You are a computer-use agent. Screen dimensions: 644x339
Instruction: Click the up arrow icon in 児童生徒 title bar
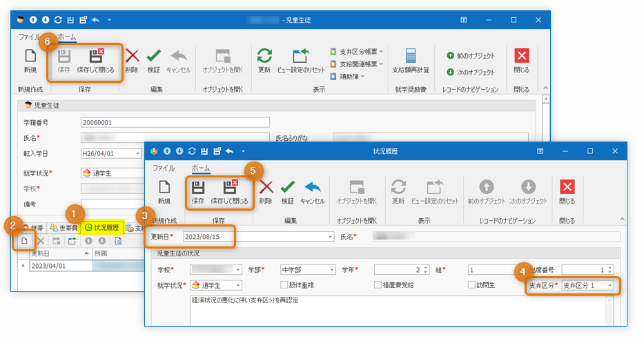(33, 20)
